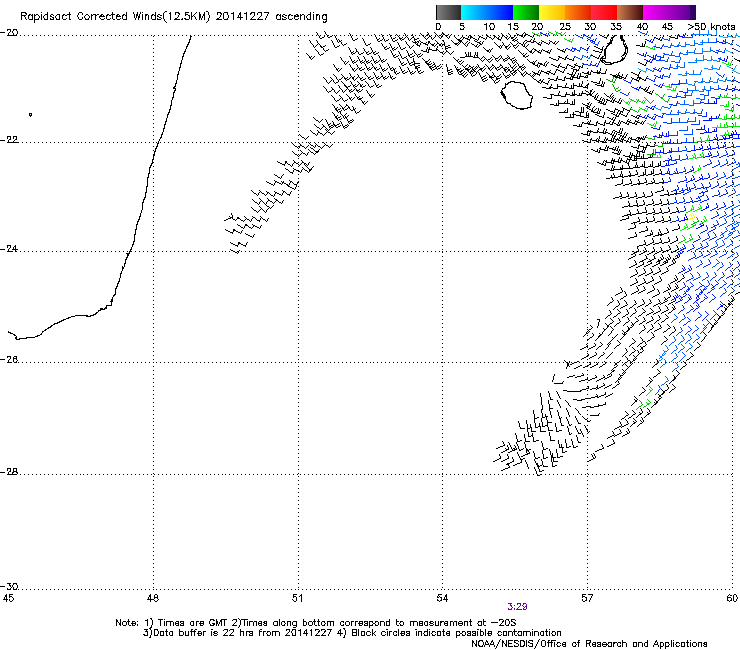
Task: Click the 60 longitude axis label
Action: tap(732, 599)
